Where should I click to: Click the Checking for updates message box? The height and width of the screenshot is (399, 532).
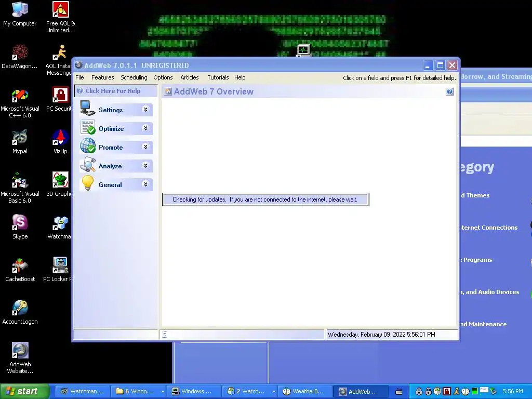265,199
